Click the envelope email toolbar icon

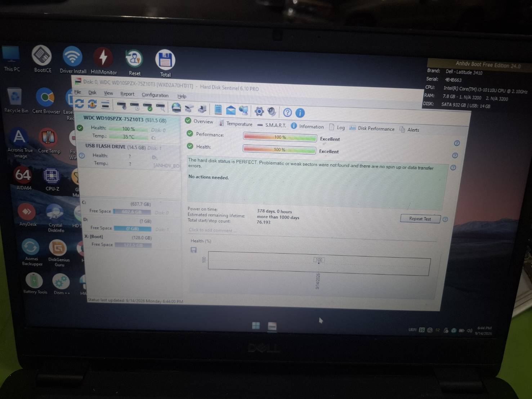(231, 110)
